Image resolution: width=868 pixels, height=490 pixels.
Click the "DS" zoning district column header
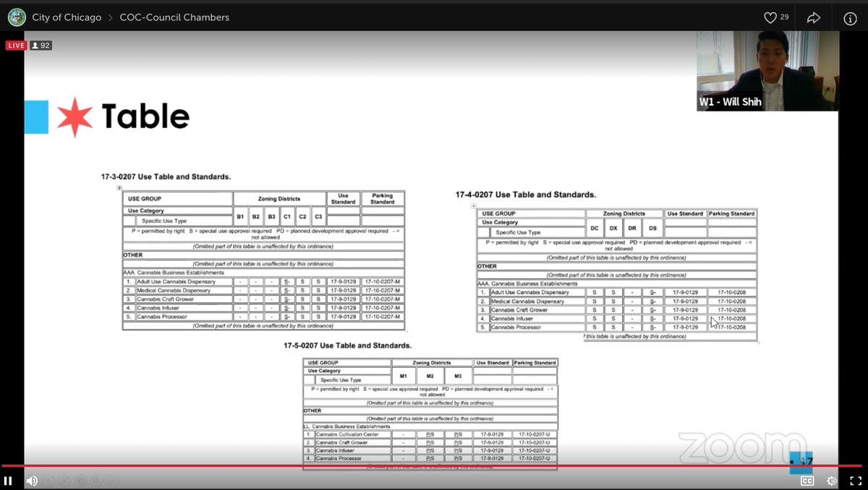[x=653, y=228]
